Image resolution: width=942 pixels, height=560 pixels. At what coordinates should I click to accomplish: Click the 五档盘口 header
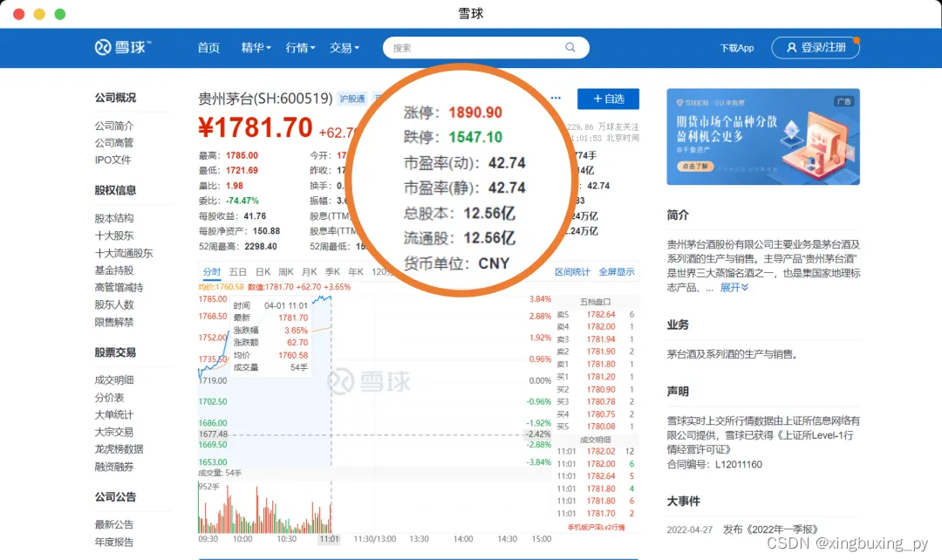pos(595,302)
